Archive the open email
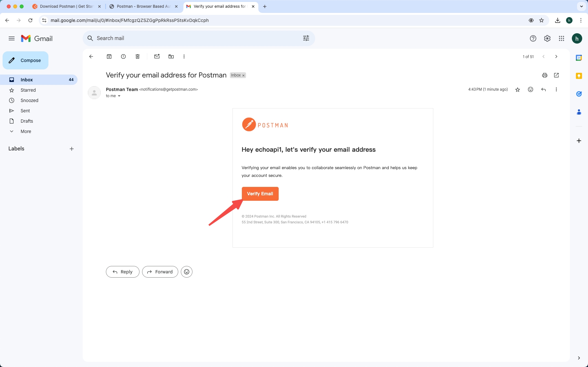Viewport: 588px width, 367px height. click(x=109, y=56)
